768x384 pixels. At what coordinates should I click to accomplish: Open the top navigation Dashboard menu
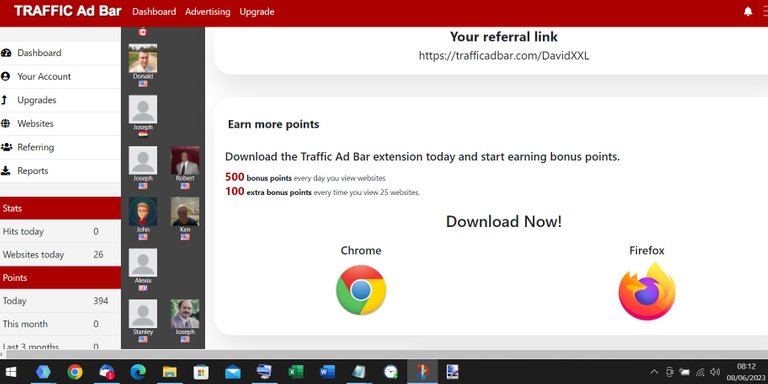click(154, 12)
